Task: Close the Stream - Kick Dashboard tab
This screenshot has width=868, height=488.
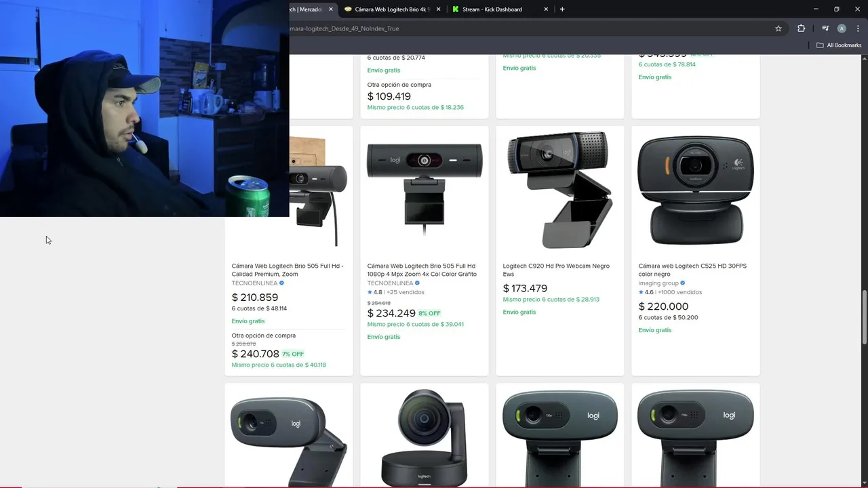Action: 546,9
